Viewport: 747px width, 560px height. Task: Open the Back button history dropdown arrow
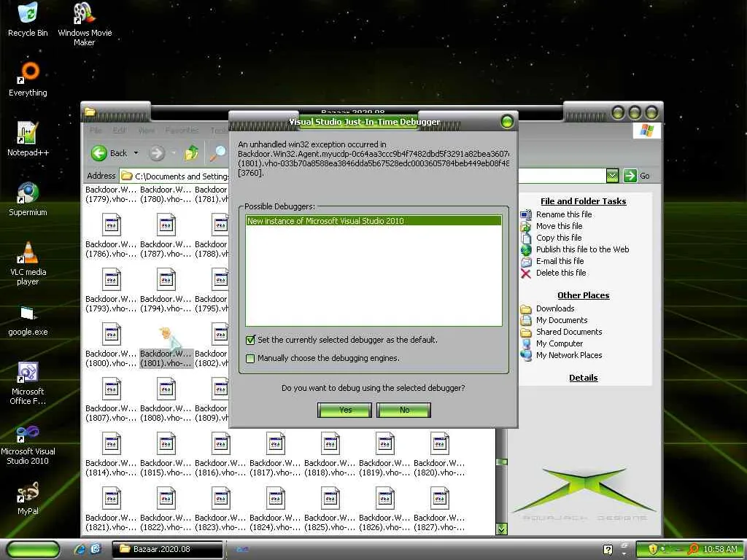click(x=136, y=153)
